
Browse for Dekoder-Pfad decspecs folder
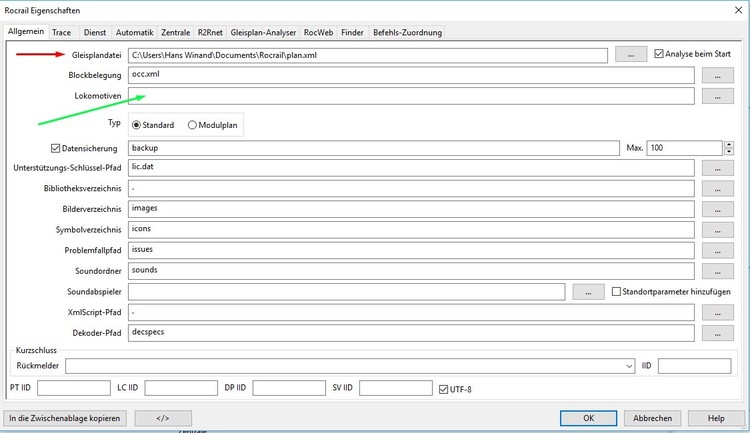point(717,332)
